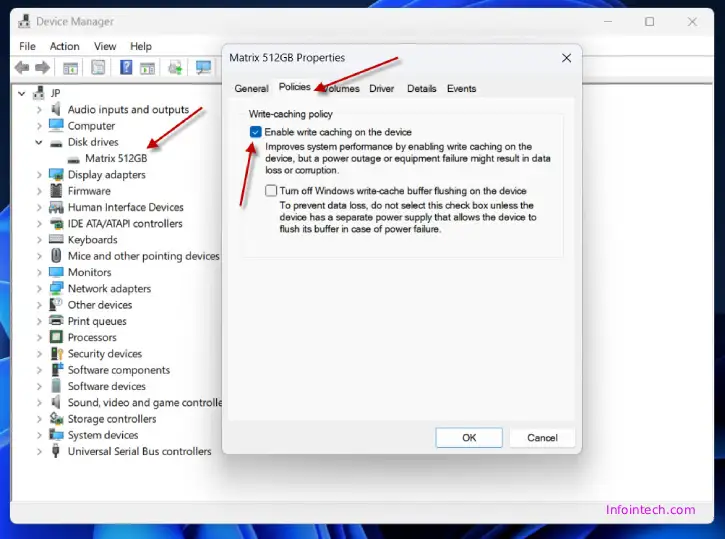The height and width of the screenshot is (539, 725).
Task: Select the Policies tab
Action: click(295, 87)
